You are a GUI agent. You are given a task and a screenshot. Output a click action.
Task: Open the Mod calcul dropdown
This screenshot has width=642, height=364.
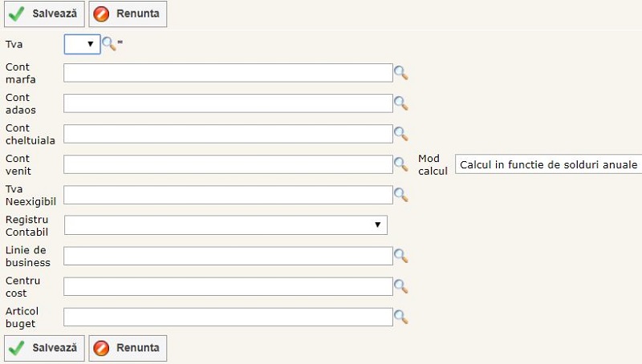click(548, 164)
